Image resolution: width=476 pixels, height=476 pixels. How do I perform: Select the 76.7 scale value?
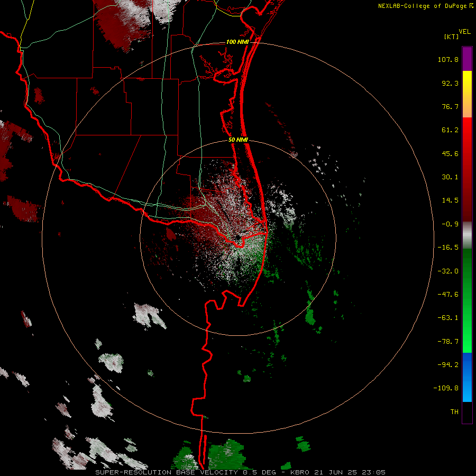tap(450, 106)
